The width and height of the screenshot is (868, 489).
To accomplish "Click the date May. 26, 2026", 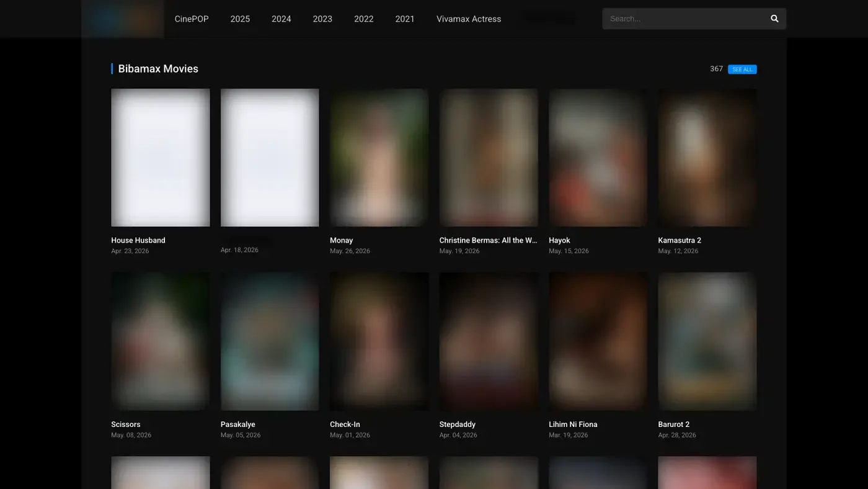I will (x=350, y=251).
